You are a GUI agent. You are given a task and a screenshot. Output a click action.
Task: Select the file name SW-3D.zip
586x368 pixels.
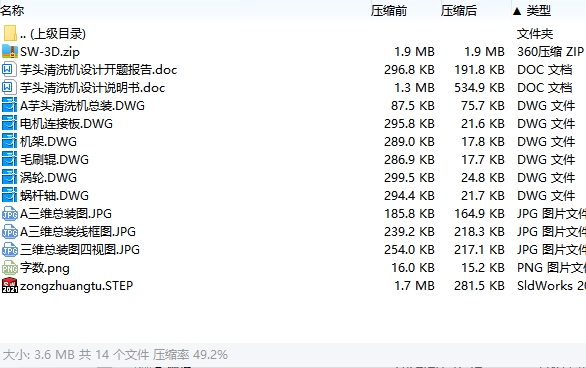click(x=50, y=52)
